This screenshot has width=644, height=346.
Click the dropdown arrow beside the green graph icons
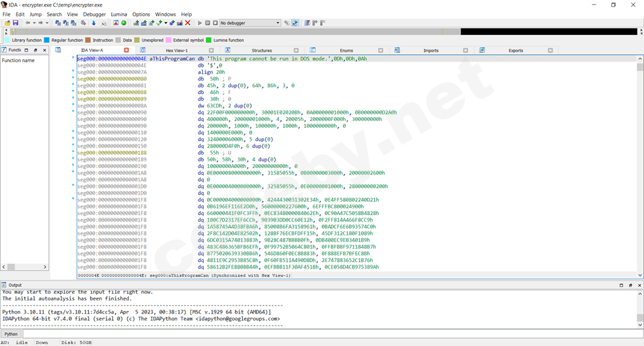click(166, 23)
